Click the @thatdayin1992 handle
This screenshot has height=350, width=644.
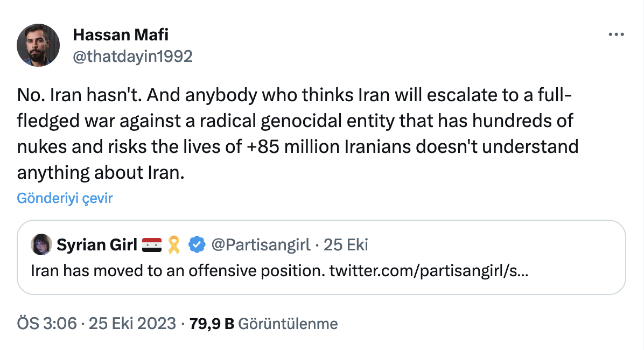pos(132,57)
